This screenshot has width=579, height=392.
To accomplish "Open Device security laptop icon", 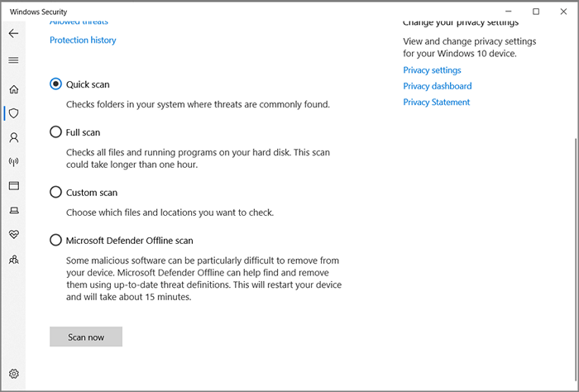I will click(x=13, y=211).
